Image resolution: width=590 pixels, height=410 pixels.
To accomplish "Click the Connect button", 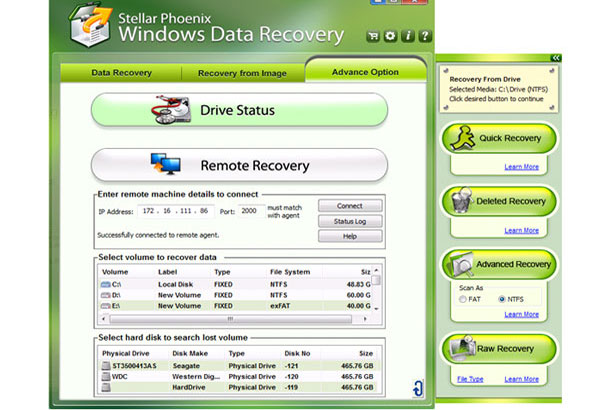I will point(350,206).
